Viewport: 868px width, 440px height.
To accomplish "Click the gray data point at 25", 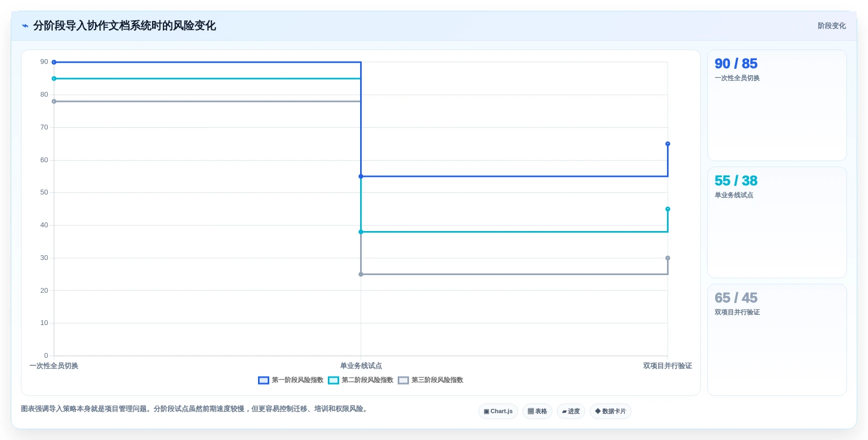I will (361, 275).
